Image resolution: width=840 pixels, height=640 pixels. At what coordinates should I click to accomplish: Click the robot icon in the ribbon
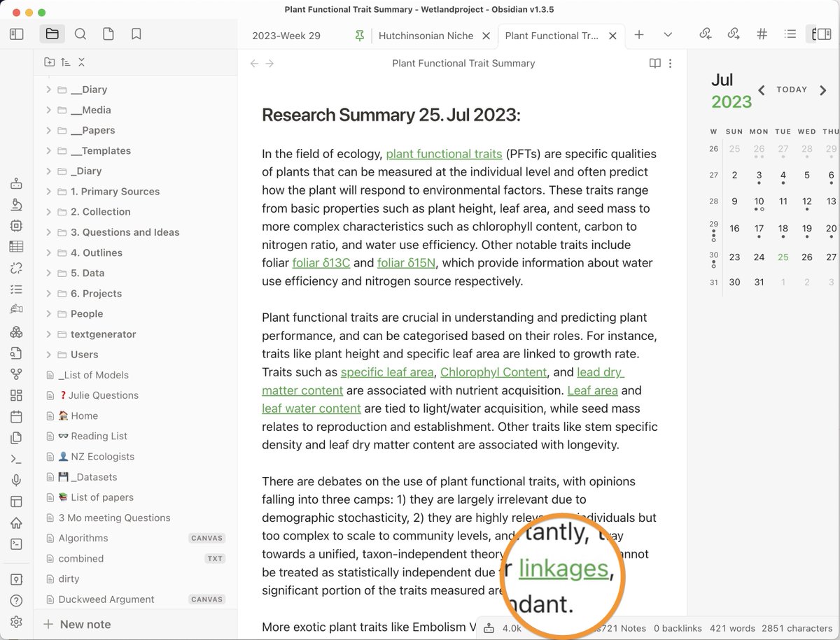(x=17, y=183)
